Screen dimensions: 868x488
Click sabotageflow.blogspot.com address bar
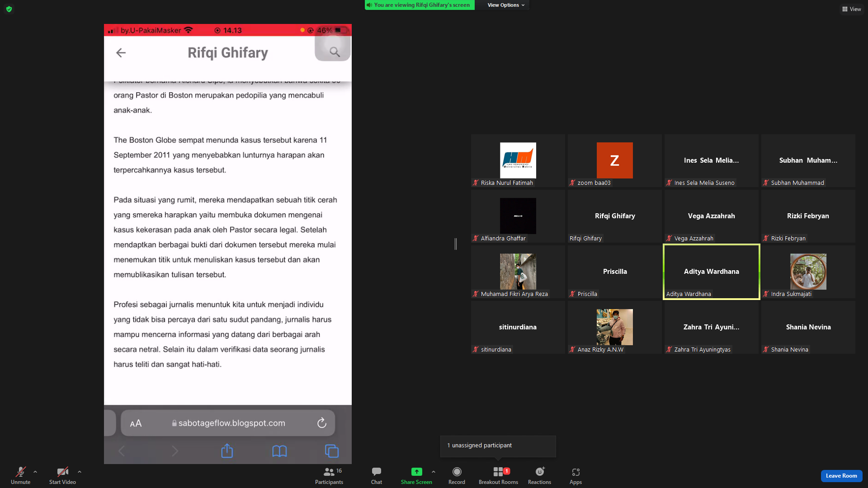click(228, 423)
